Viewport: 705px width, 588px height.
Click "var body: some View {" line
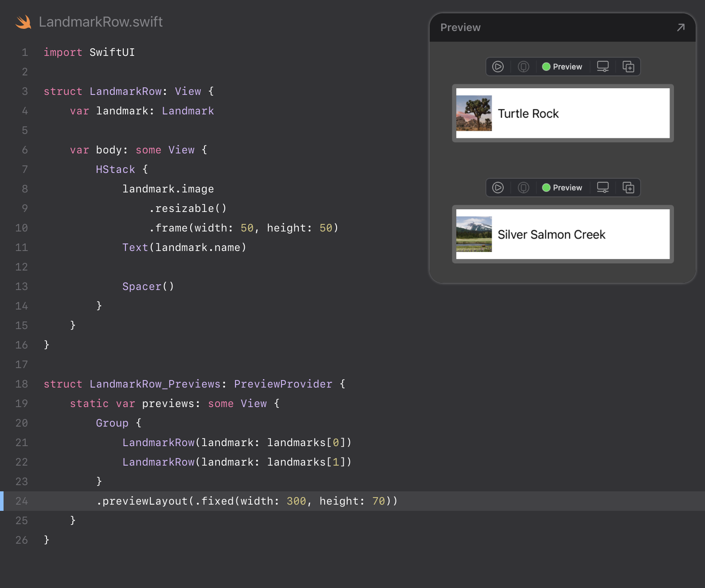click(x=139, y=150)
